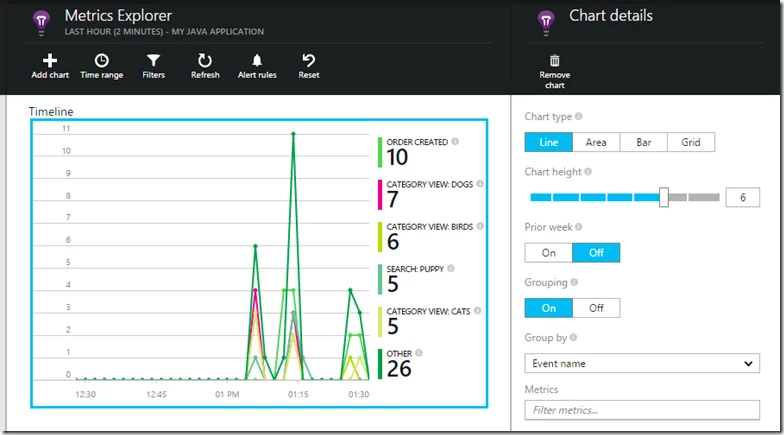Click the Add chart plus icon
The image size is (784, 435).
point(50,61)
